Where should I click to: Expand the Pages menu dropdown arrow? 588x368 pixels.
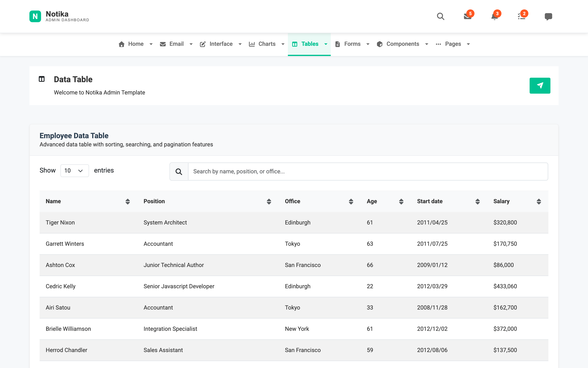(468, 44)
